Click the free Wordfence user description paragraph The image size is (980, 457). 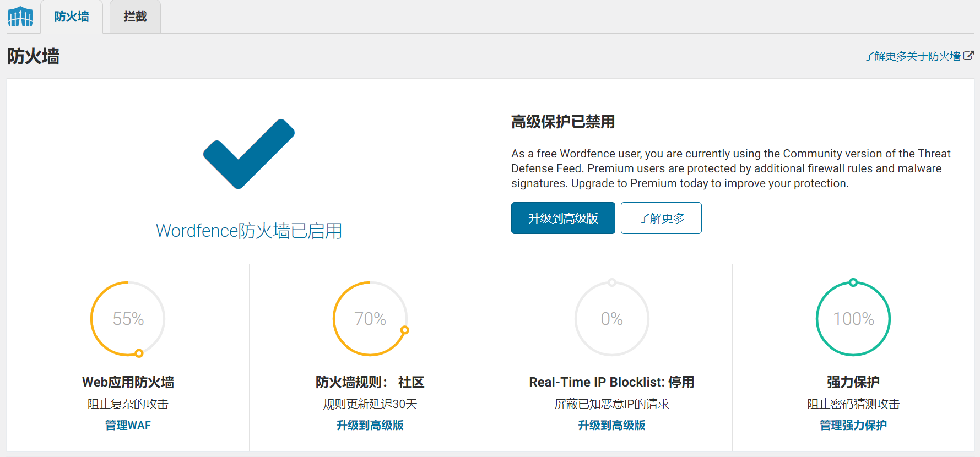coord(731,168)
